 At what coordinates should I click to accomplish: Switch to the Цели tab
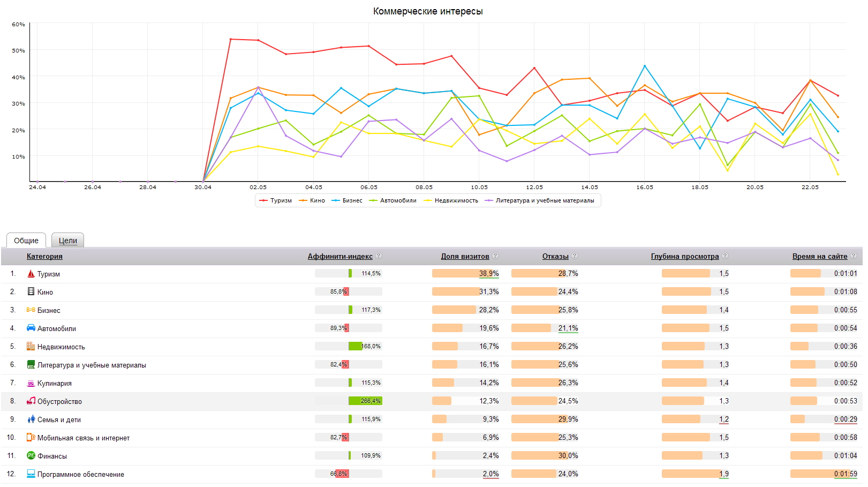[68, 241]
